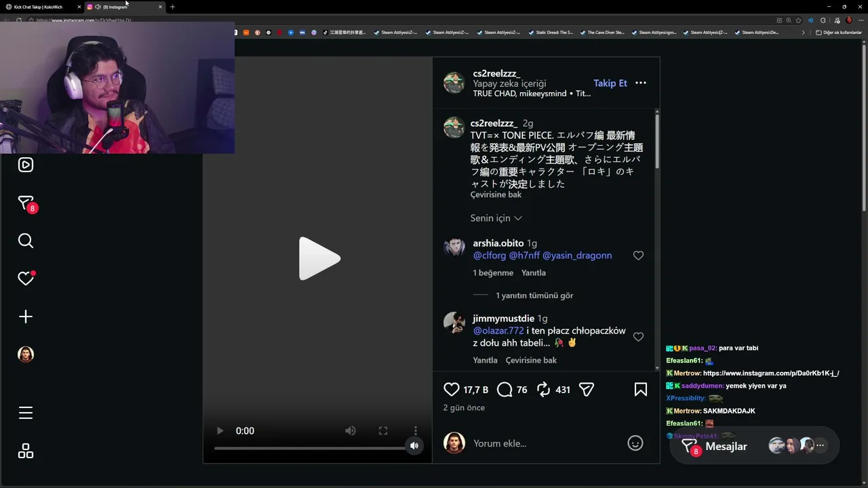Click the video progress bar
868x488 pixels.
point(310,448)
